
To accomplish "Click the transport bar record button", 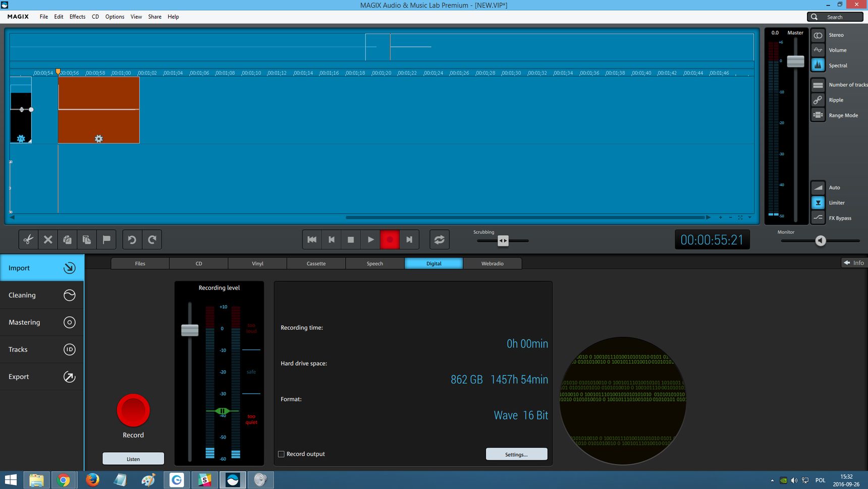I will (390, 239).
